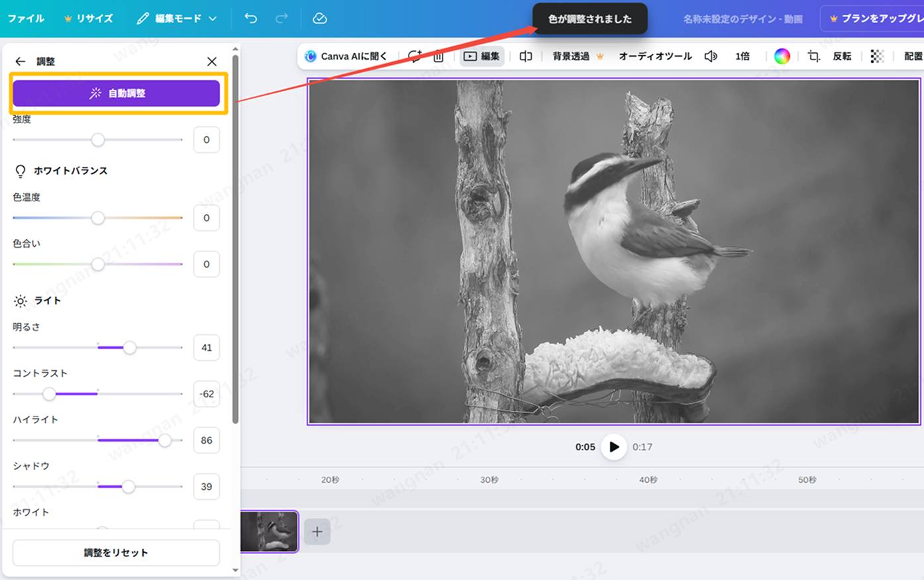Add a comment with the comment icon
924x580 pixels.
(414, 56)
